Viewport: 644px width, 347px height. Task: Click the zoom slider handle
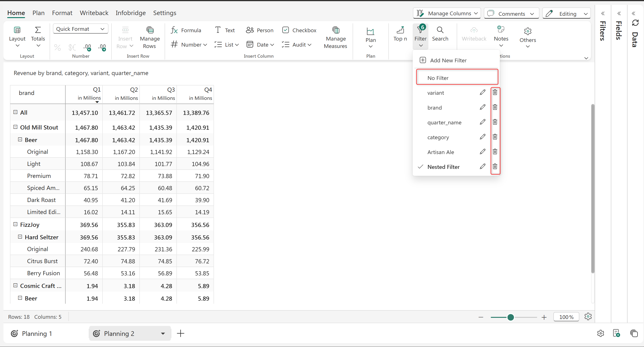pos(510,317)
